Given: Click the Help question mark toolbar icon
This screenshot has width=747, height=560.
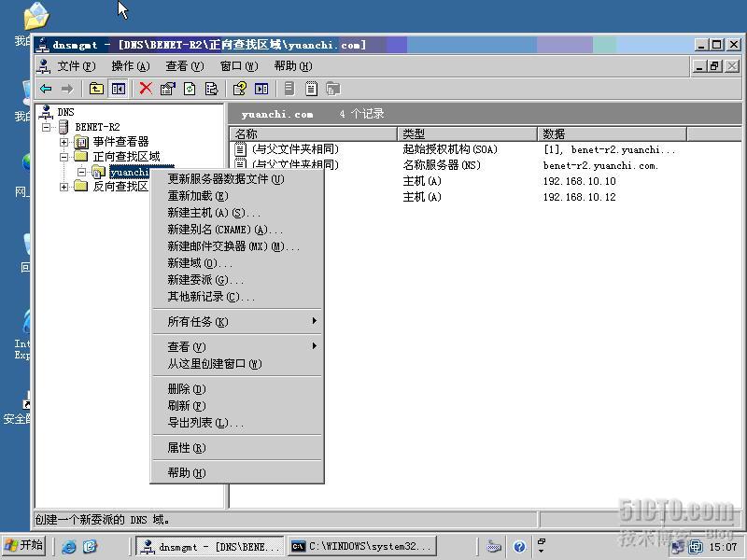Looking at the screenshot, I should tap(239, 89).
